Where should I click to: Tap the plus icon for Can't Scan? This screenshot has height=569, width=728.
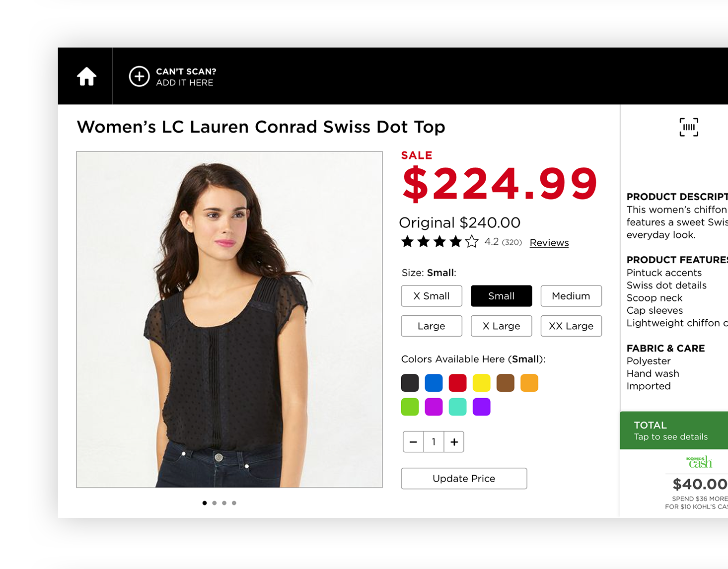139,76
